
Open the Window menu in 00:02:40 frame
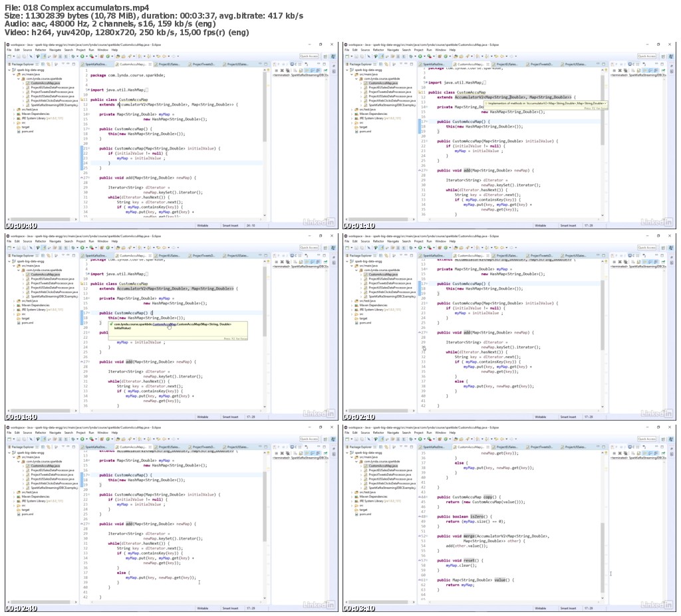click(x=102, y=433)
